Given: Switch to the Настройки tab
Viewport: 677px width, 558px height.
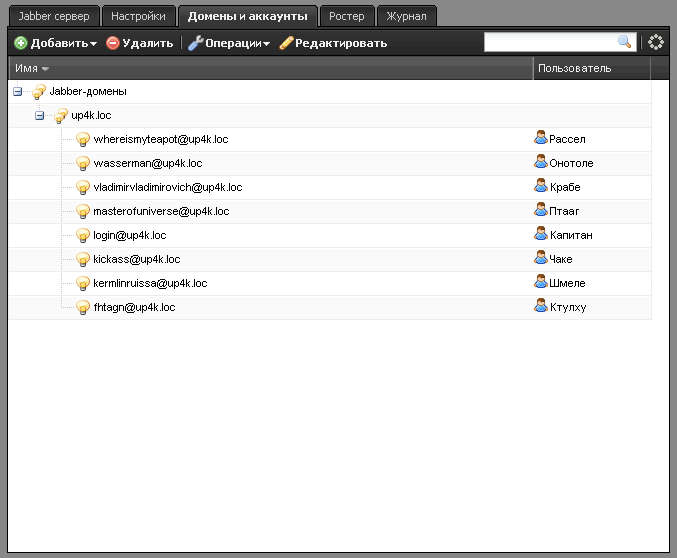Looking at the screenshot, I should click(139, 16).
